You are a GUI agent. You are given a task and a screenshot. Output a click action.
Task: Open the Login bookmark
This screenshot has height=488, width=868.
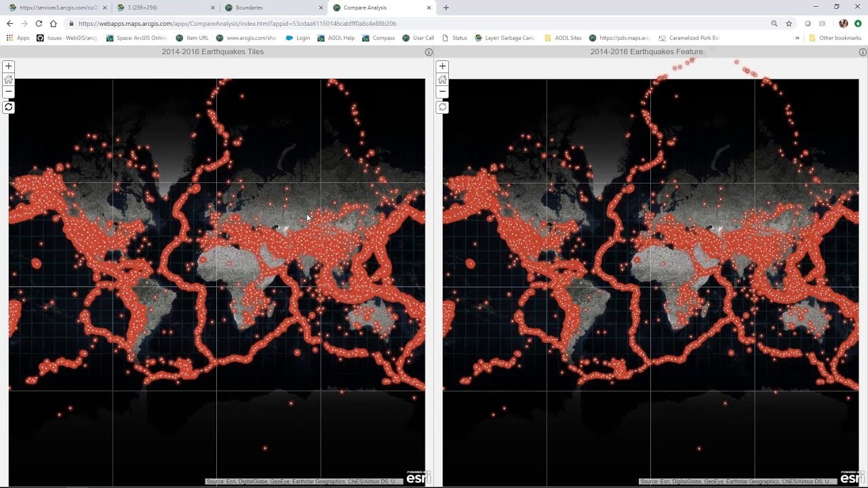(x=298, y=38)
